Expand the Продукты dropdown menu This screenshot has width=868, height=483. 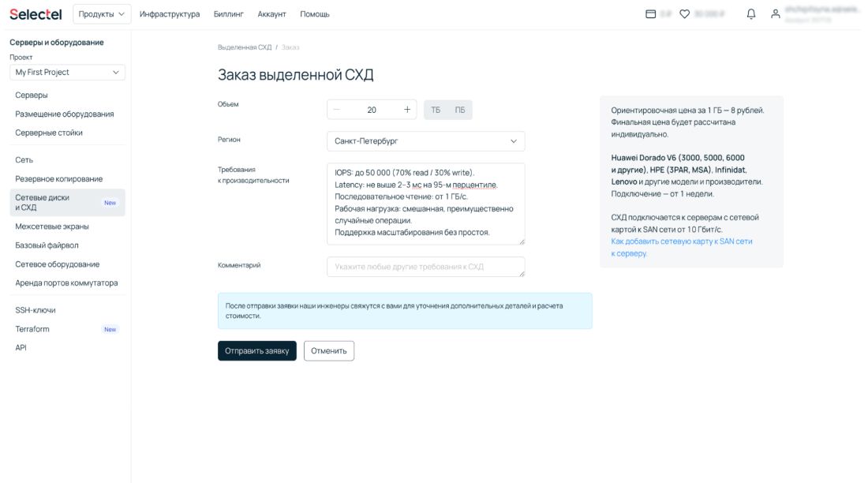click(102, 14)
